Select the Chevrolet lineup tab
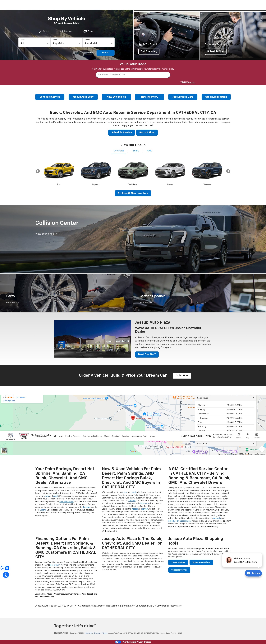Screen dimensions: 266x644 pos(118,151)
